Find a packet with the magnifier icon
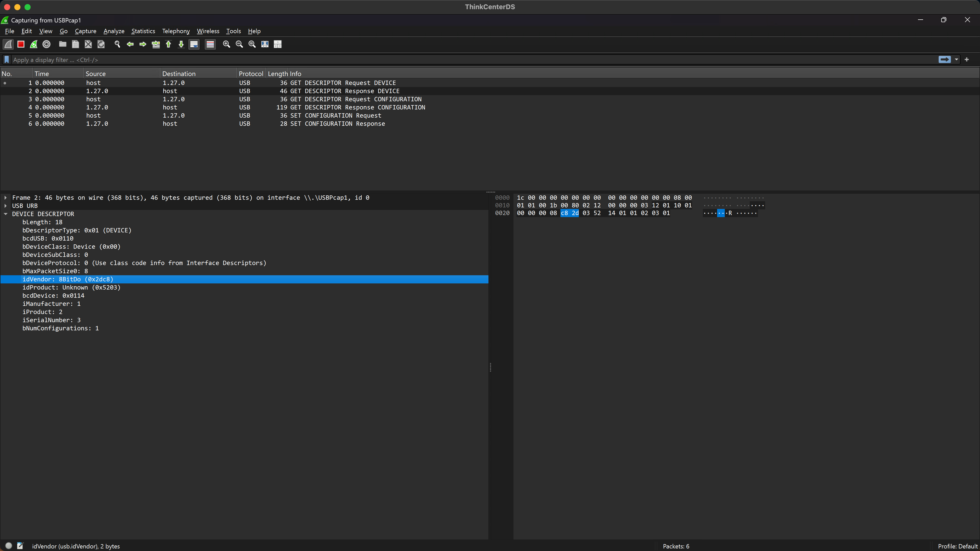 pyautogui.click(x=117, y=44)
